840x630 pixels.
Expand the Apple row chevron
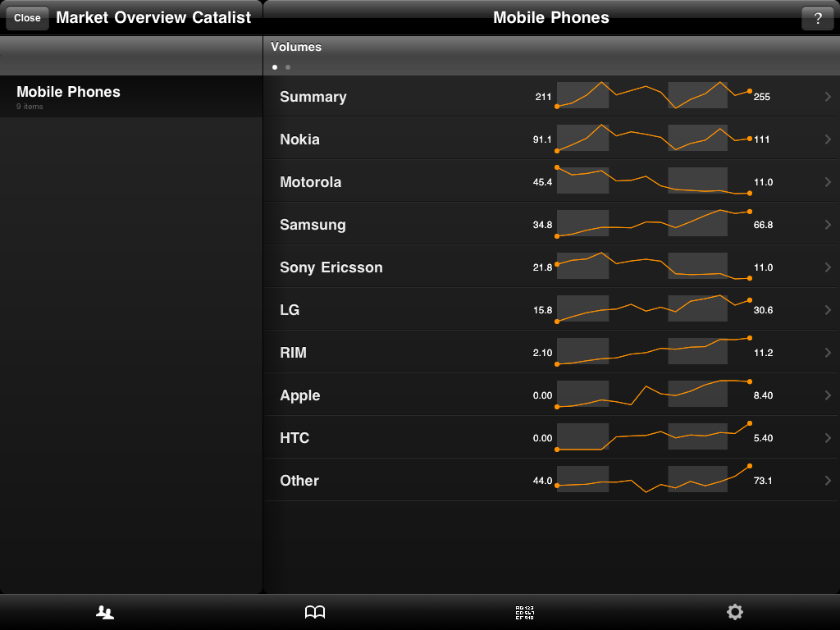[x=828, y=395]
